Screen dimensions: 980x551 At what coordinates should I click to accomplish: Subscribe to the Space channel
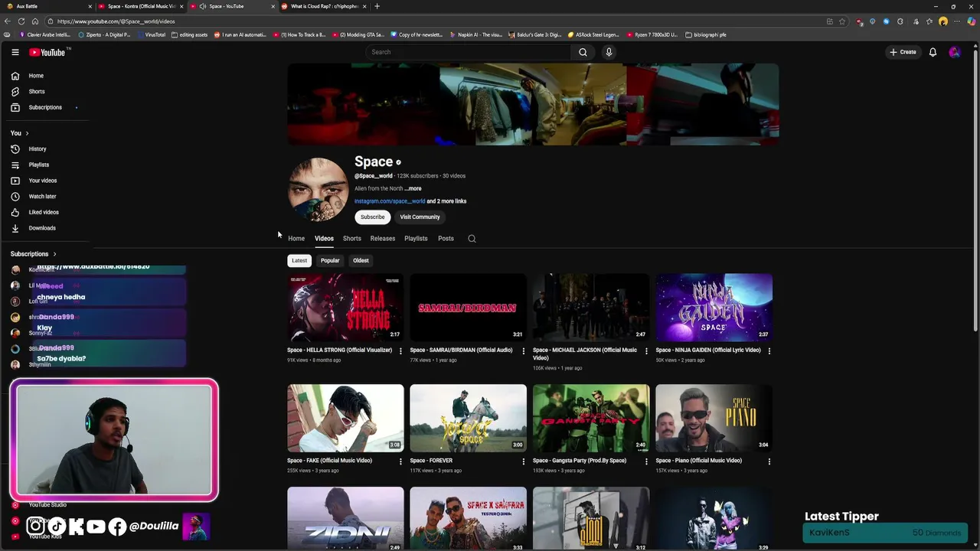click(x=373, y=217)
